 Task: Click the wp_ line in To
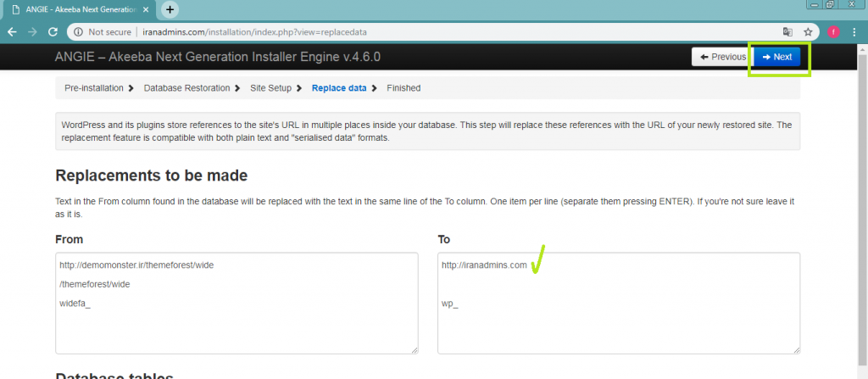pos(449,303)
